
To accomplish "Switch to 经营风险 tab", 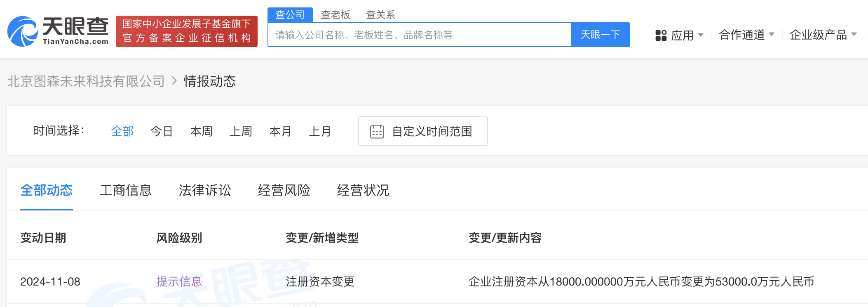I will pos(284,190).
